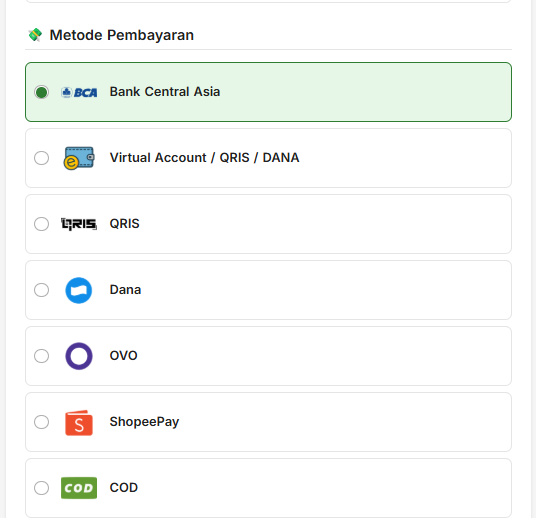Select the Virtual Account / QRIS / DANA radio button
536x518 pixels.
tap(41, 158)
